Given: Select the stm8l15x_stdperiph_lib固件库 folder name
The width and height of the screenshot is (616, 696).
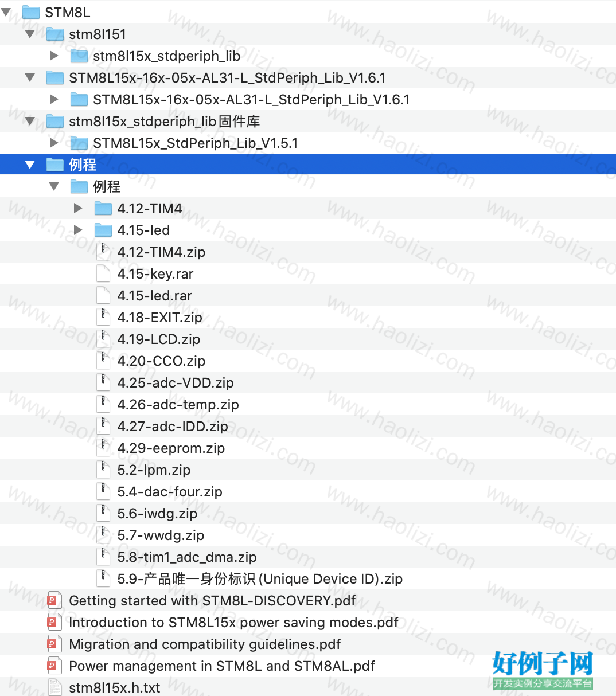Looking at the screenshot, I should (164, 122).
